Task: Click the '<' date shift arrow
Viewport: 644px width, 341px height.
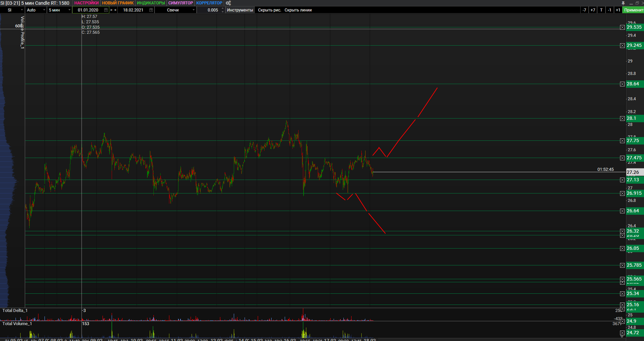Action: [115, 10]
